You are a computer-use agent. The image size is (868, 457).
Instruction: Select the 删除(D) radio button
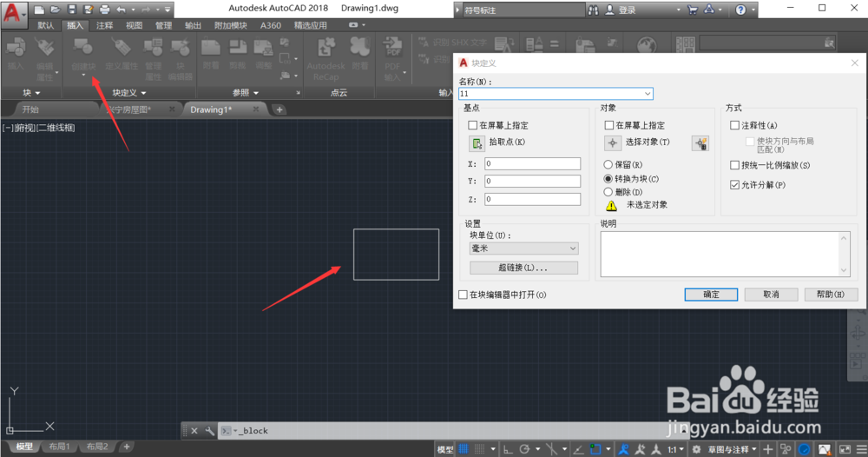[x=608, y=192]
